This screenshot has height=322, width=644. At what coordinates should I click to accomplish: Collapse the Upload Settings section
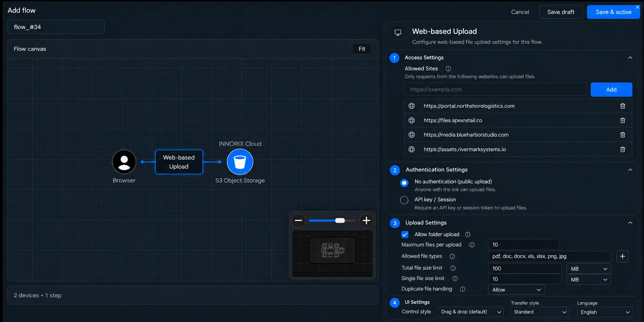click(x=630, y=223)
